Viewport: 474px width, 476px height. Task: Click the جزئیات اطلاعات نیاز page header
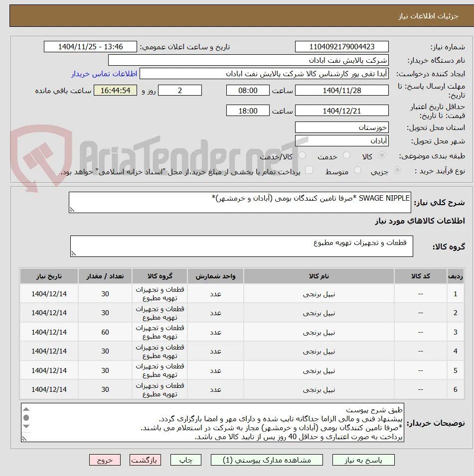click(x=429, y=16)
